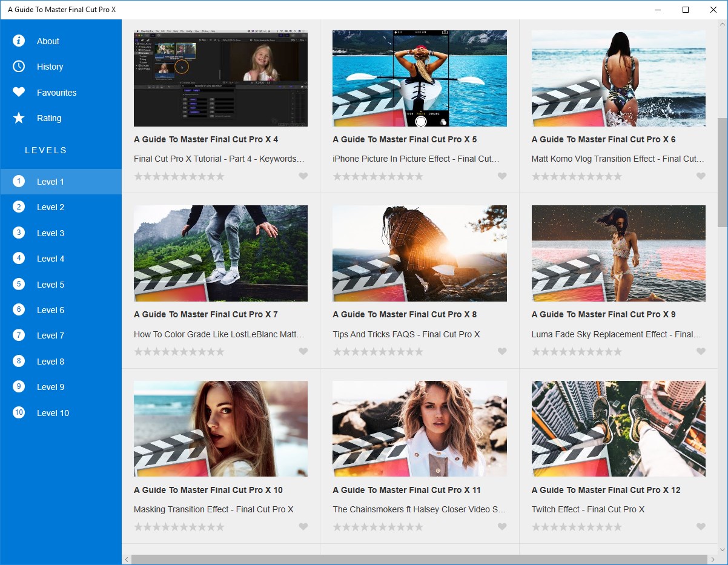728x565 pixels.
Task: Select the Level 2 number icon
Action: click(19, 207)
